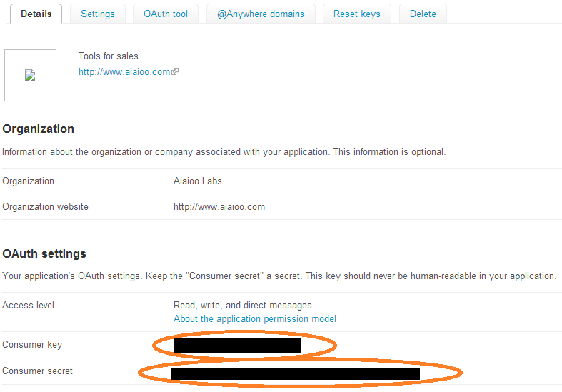The image size is (562, 392).
Task: Click the Organization website value http://www.aiaioo.com
Action: pos(219,207)
